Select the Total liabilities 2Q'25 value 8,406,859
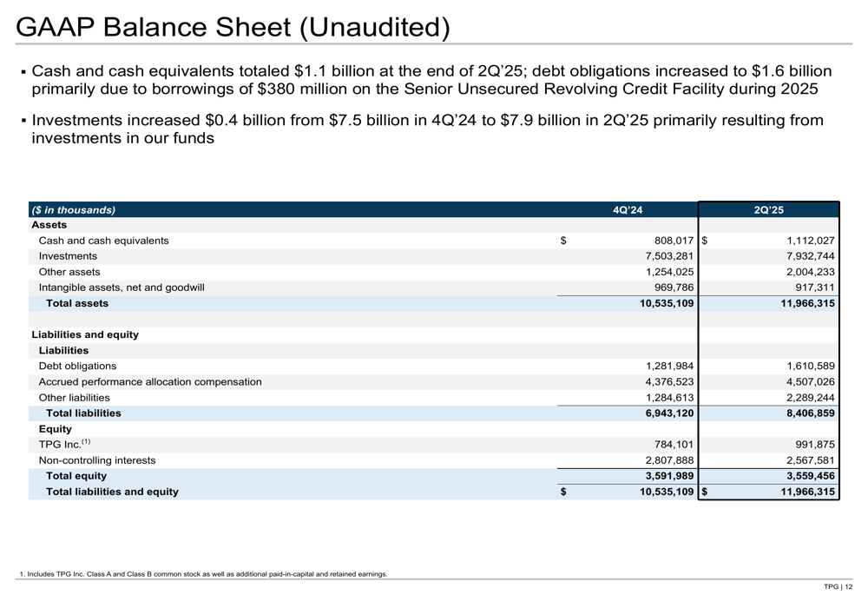Screen dimensions: 868x595 click(811, 413)
